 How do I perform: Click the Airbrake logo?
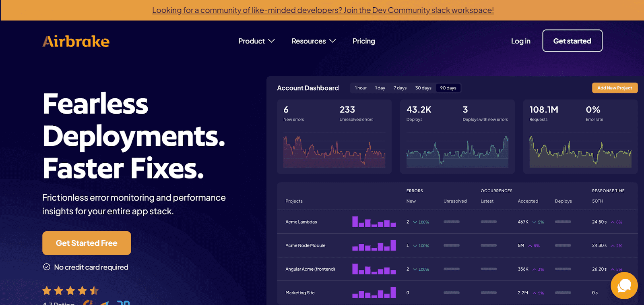point(76,41)
